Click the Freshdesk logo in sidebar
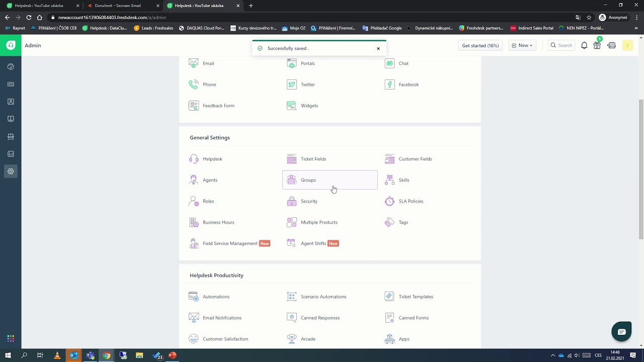This screenshot has height=362, width=644. [11, 45]
